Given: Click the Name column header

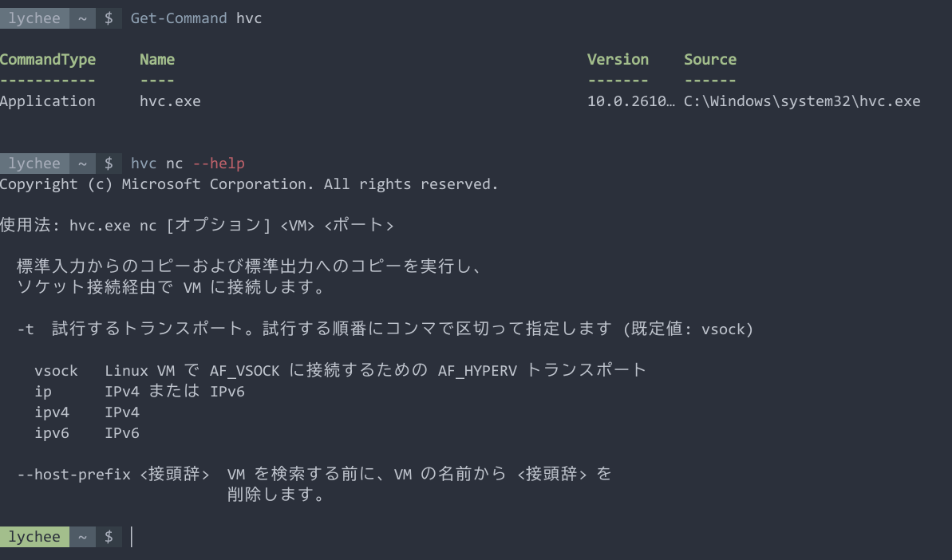Looking at the screenshot, I should [157, 60].
